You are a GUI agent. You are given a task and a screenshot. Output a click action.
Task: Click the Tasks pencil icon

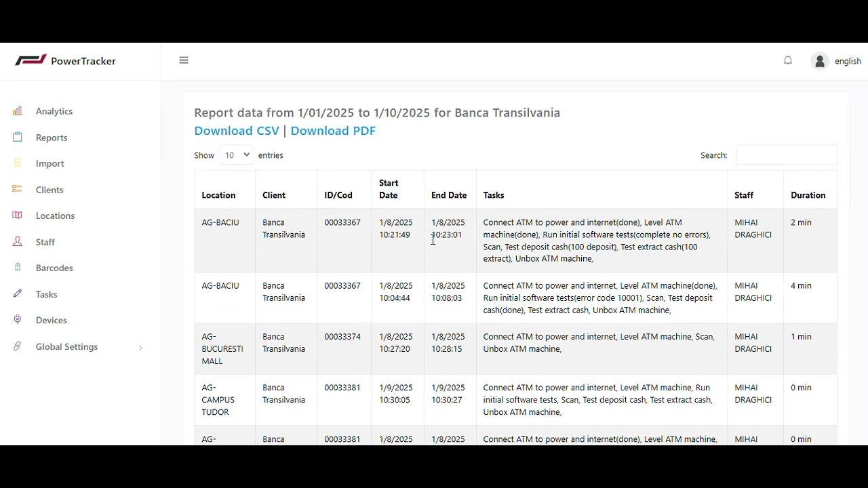point(18,293)
